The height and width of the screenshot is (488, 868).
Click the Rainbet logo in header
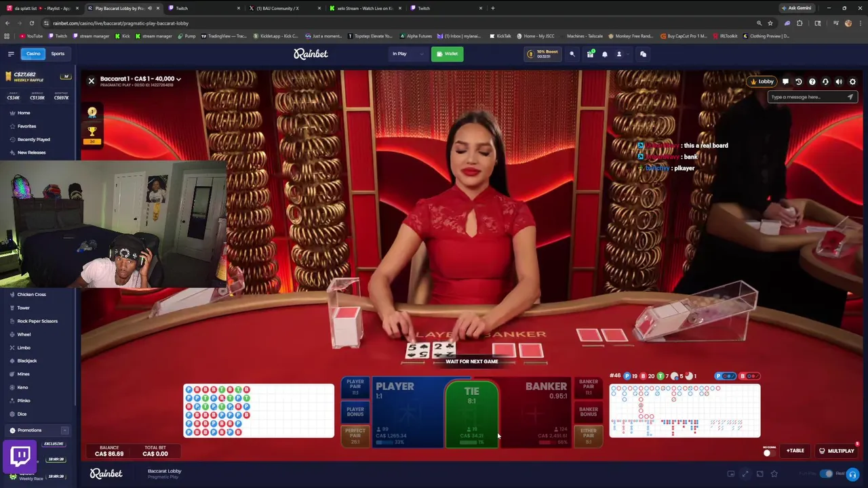coord(311,54)
